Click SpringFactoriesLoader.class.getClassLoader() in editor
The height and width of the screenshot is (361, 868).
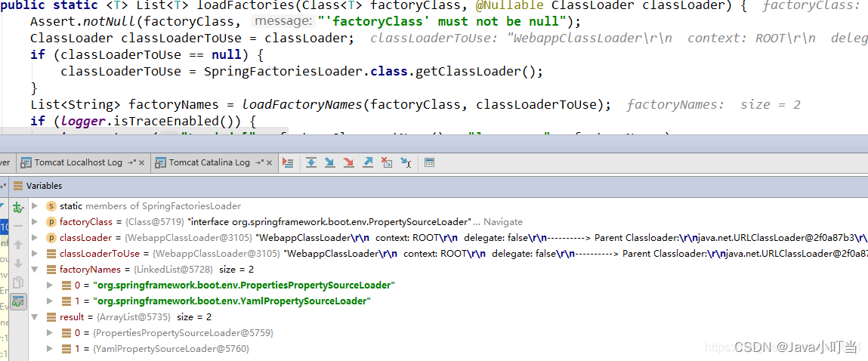coord(374,72)
